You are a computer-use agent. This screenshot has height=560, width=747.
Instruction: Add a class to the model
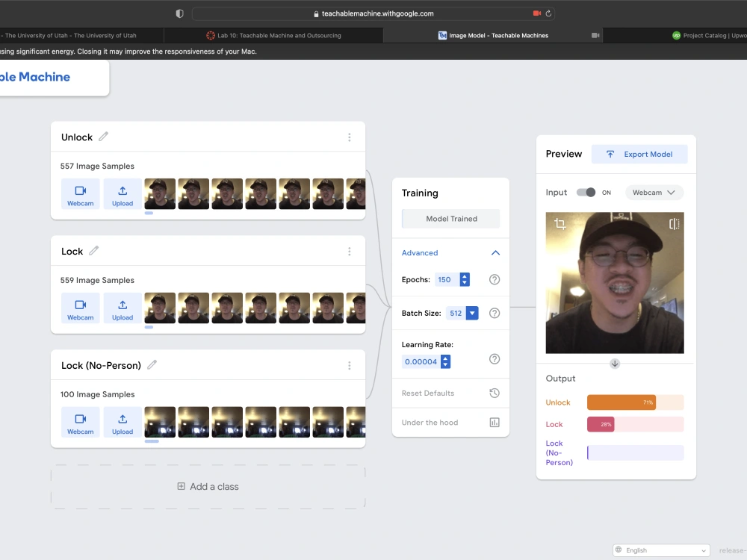208,487
